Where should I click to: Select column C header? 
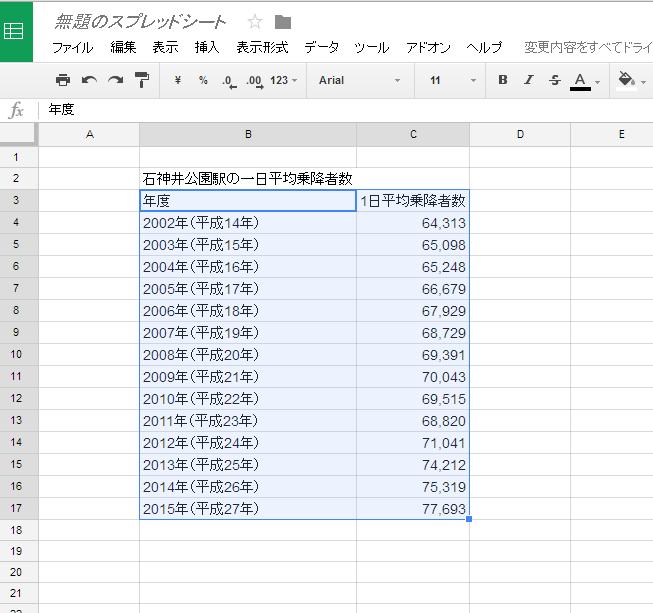coord(413,135)
